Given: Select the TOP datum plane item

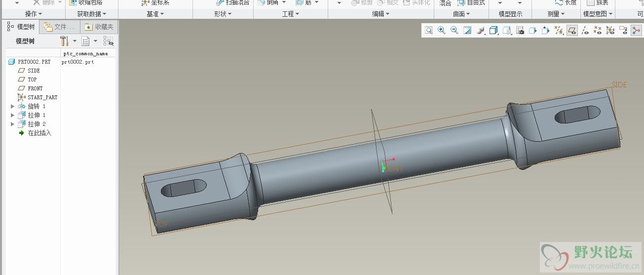Looking at the screenshot, I should point(27,79).
